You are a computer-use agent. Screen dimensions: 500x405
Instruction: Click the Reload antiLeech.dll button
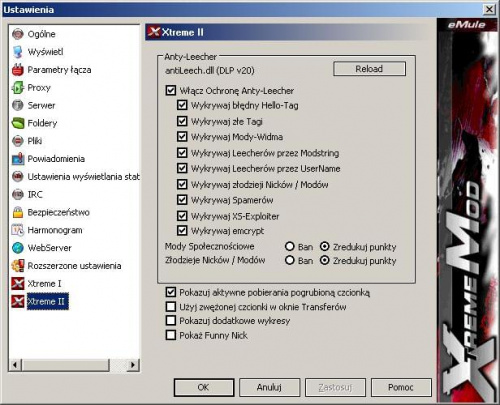coord(369,69)
